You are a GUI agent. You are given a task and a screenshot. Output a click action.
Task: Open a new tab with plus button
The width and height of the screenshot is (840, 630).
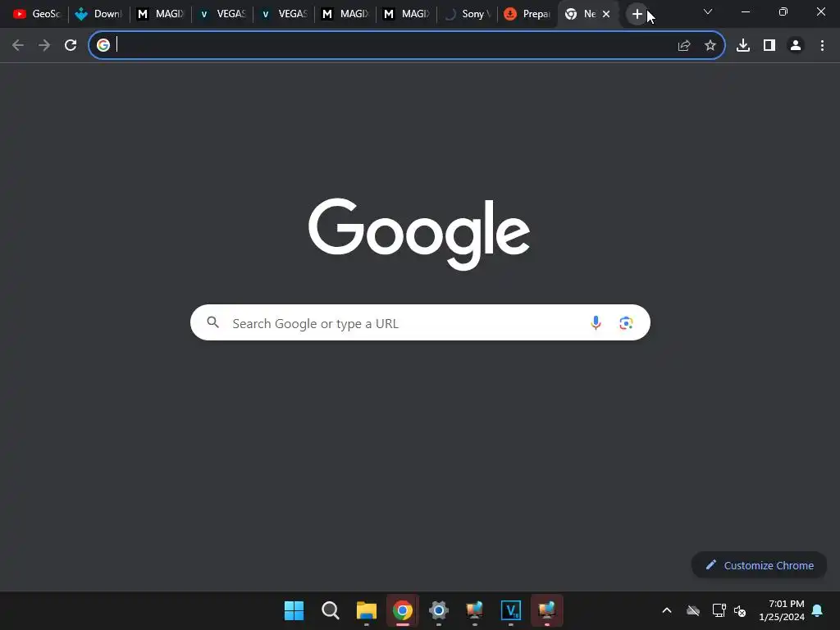(637, 14)
